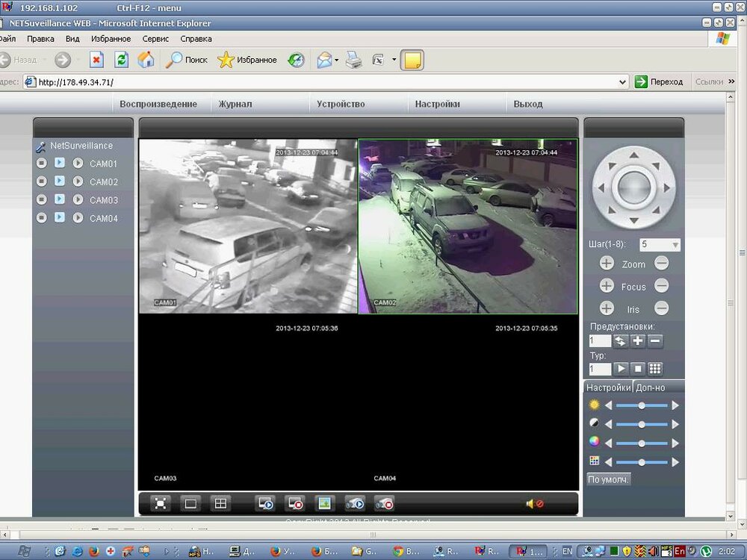This screenshot has width=747, height=560.
Task: Toggle the muted audio speaker icon
Action: 534,503
